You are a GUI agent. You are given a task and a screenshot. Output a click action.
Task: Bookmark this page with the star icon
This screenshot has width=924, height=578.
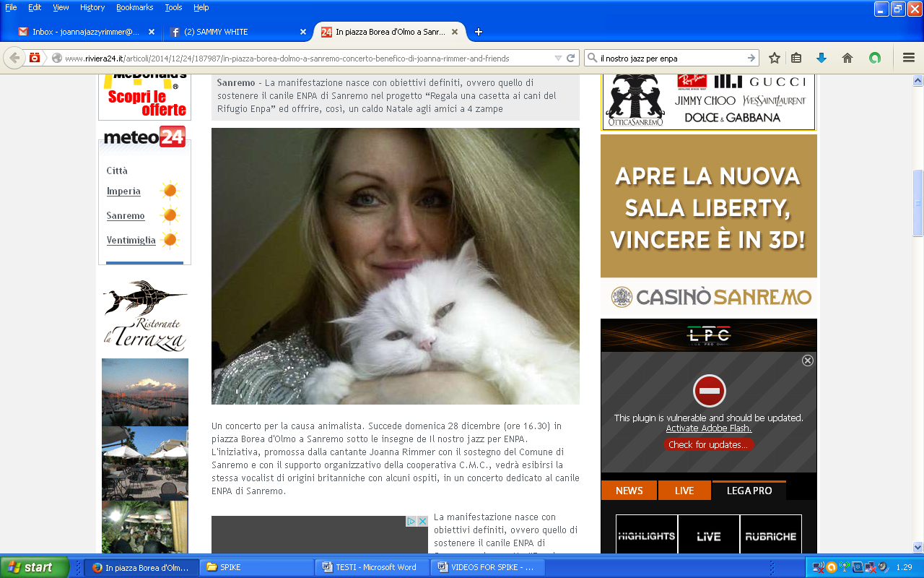(x=775, y=58)
